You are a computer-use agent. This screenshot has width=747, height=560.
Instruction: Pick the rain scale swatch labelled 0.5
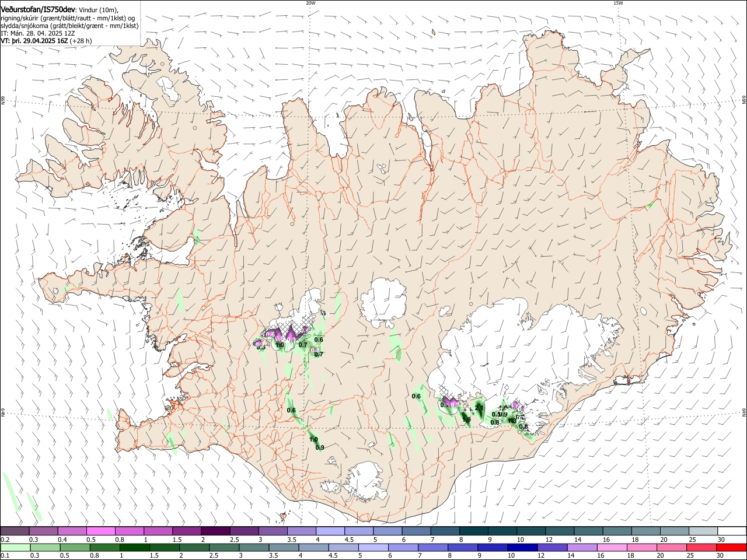(x=75, y=548)
